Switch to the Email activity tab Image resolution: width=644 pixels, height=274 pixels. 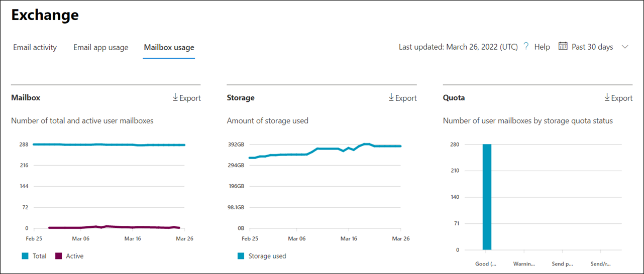click(35, 48)
